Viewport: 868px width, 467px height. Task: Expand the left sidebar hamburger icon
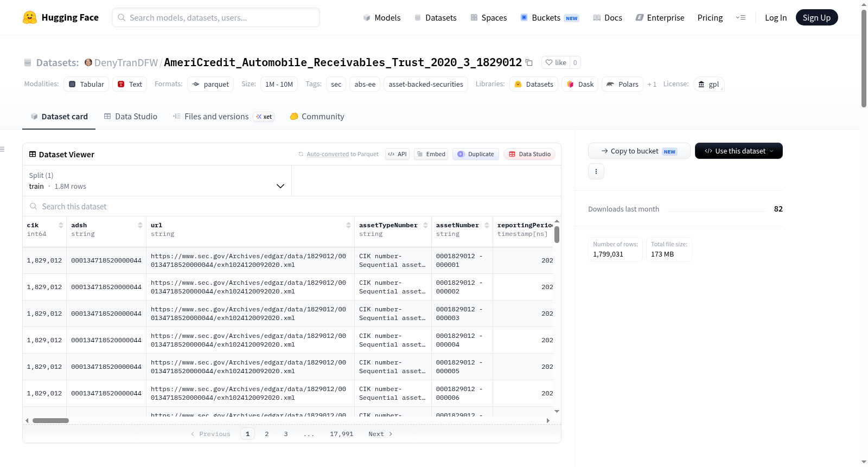[x=2, y=149]
